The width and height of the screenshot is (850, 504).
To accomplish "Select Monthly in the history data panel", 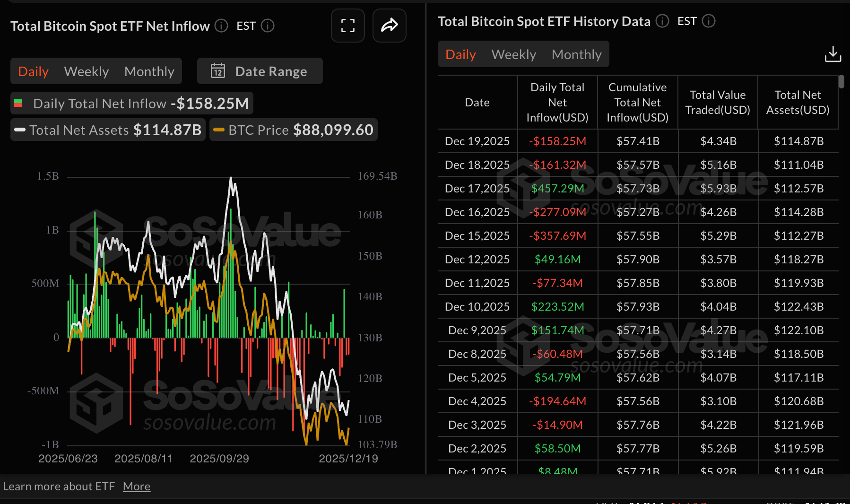I will [x=576, y=54].
